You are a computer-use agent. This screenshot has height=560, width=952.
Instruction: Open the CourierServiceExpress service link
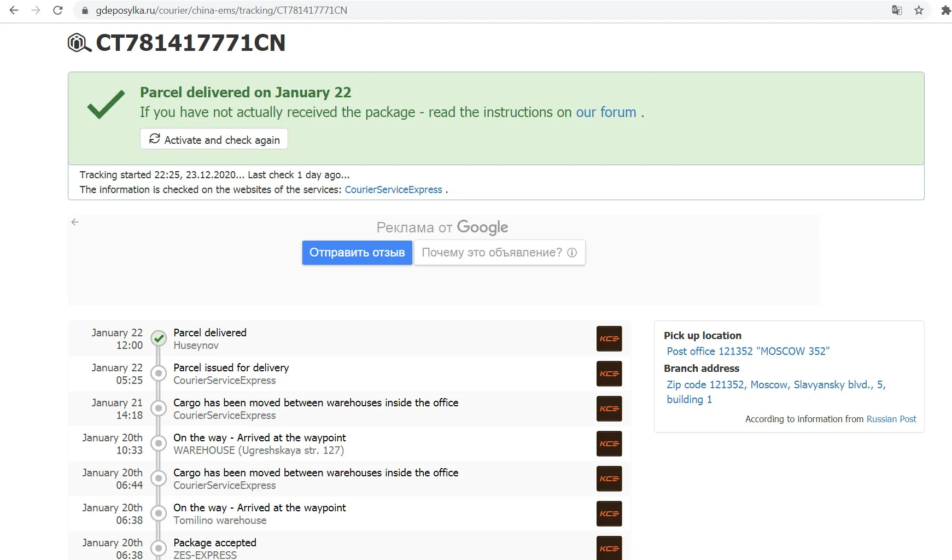(x=393, y=190)
